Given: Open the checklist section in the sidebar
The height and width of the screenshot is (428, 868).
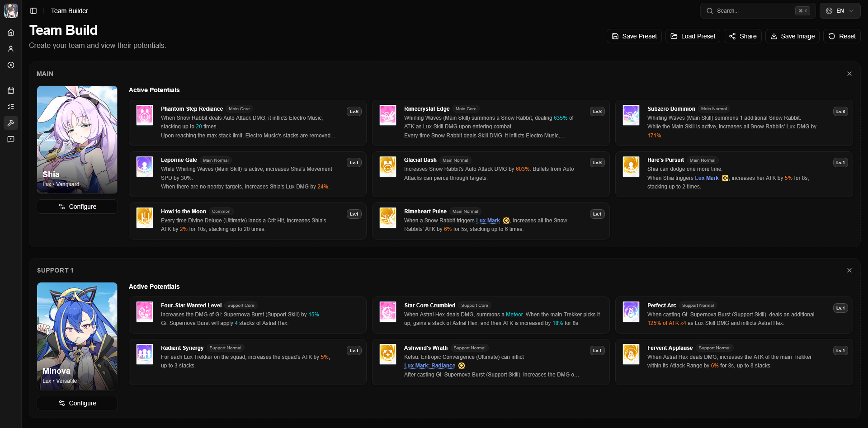Looking at the screenshot, I should click(x=11, y=107).
